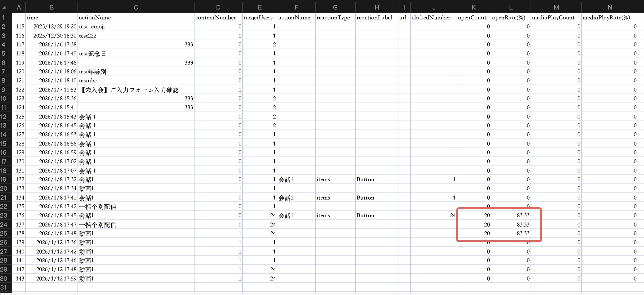Click clickedNumber 24 in row 23
Screen dimensions: 644x295
click(x=452, y=215)
